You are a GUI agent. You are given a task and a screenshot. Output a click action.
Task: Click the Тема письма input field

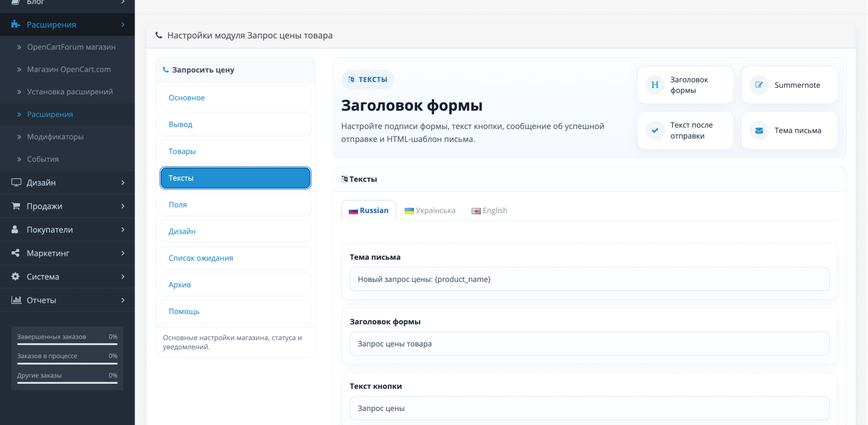point(589,279)
